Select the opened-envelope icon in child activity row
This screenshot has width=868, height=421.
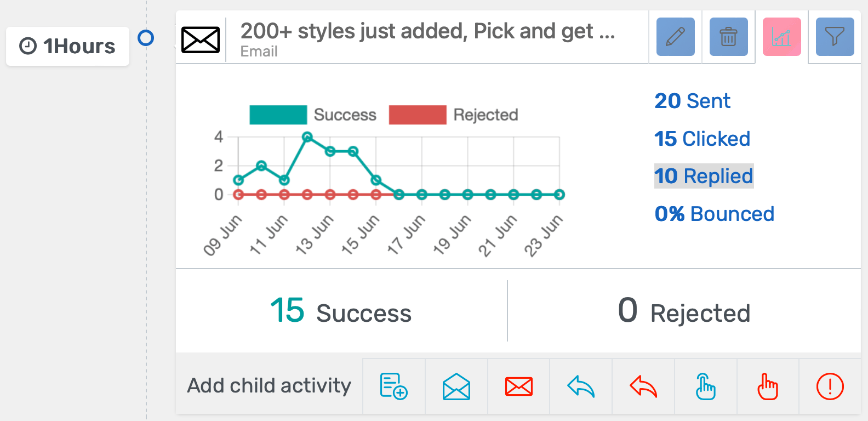[456, 386]
